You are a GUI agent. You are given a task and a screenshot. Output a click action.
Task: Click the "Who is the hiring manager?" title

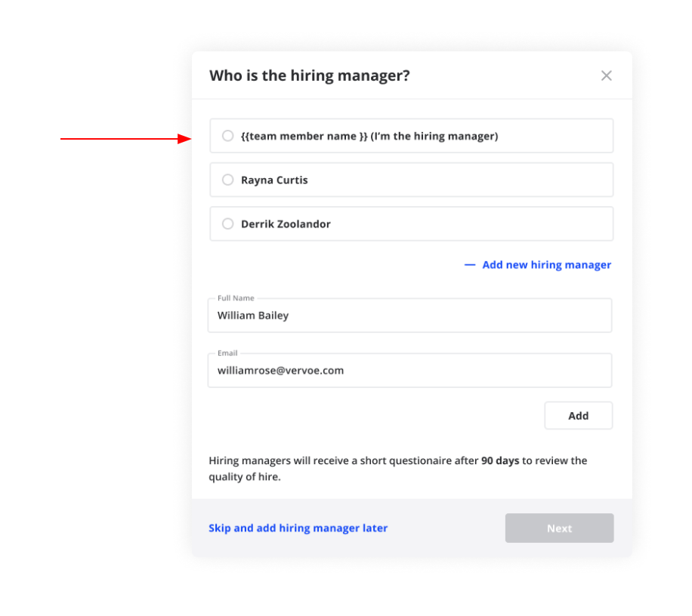tap(310, 75)
